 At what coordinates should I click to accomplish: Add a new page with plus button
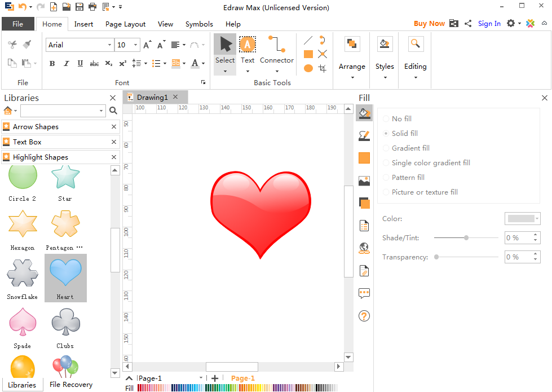(215, 378)
